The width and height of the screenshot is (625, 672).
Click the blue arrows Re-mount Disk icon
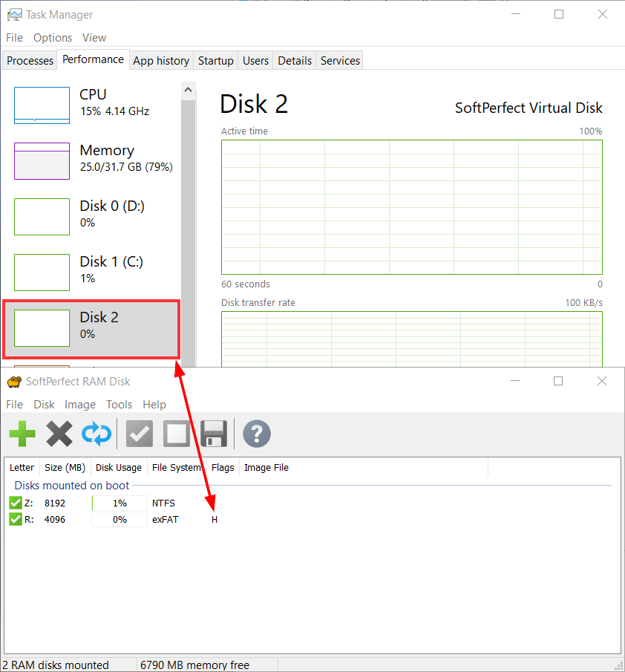pyautogui.click(x=96, y=434)
